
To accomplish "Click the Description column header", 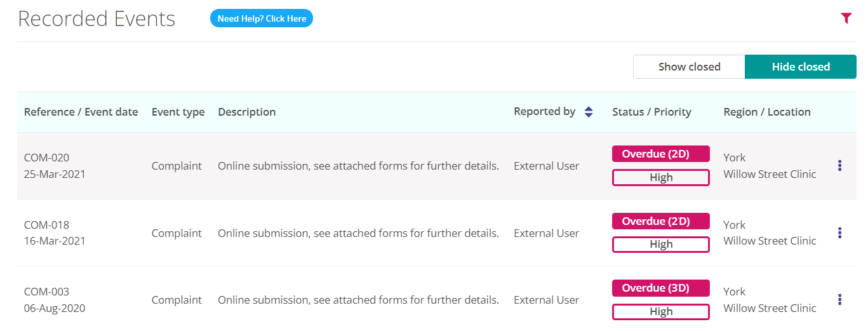I will coord(246,112).
